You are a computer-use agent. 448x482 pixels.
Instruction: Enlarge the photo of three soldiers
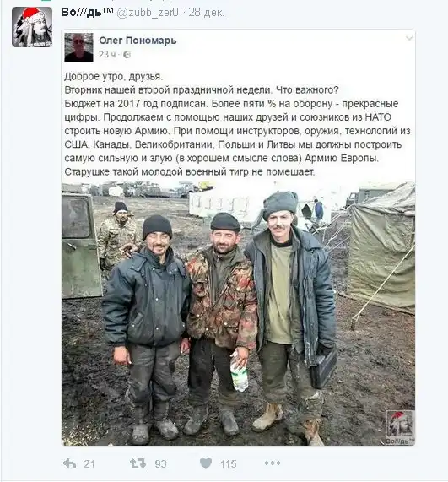pyautogui.click(x=238, y=313)
